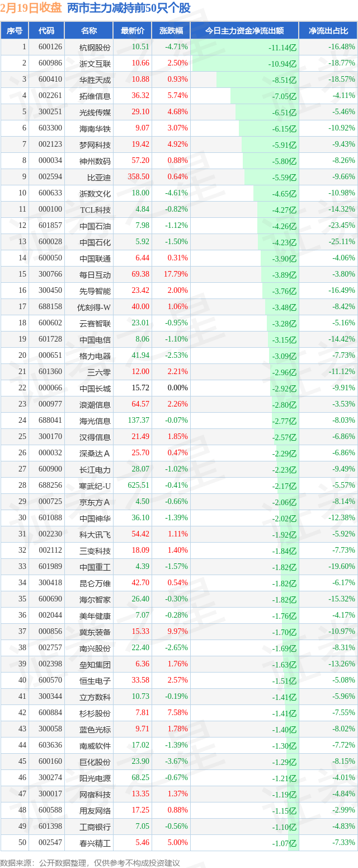Select the stock name 中国电信
The width and height of the screenshot is (358, 868).
pos(95,340)
